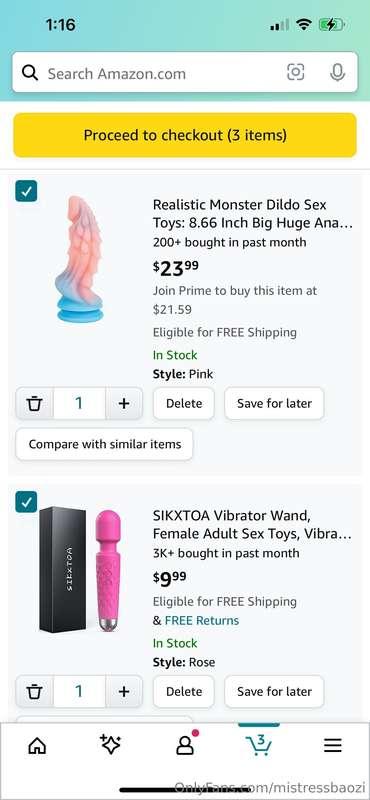This screenshot has width=370, height=800.
Task: Tap the magnifying glass search icon
Action: coord(30,73)
